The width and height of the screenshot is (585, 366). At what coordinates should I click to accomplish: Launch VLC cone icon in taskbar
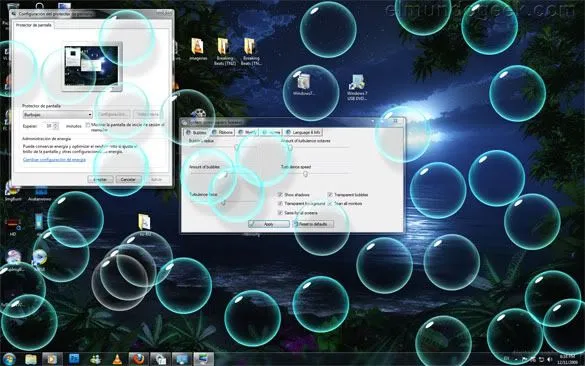(117, 359)
